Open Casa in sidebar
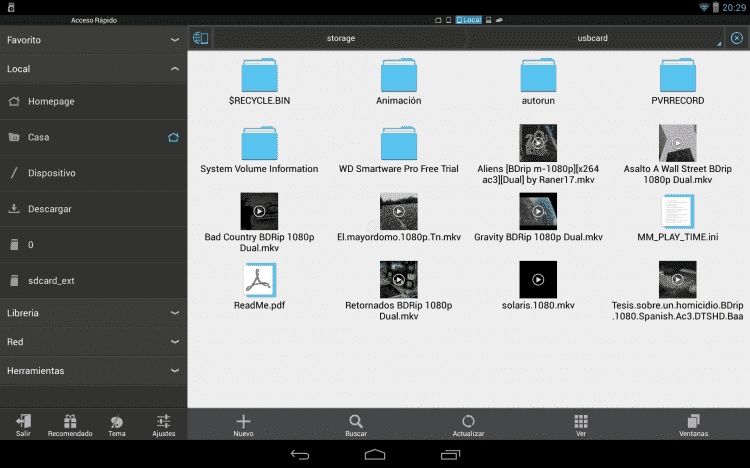750x468 pixels. [x=93, y=137]
